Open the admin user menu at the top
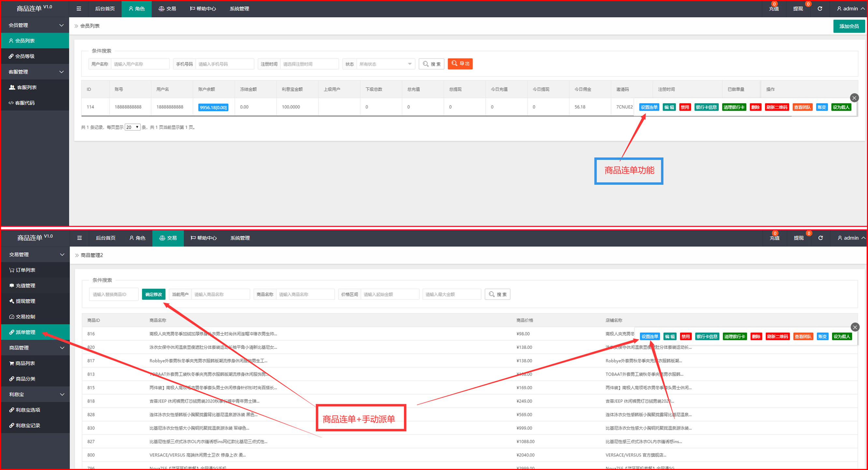 [850, 9]
